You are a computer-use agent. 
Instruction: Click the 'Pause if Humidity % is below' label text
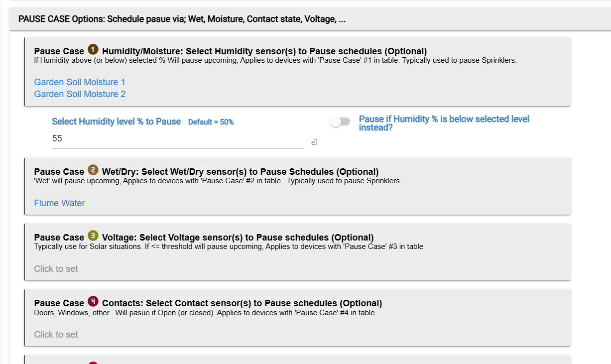click(x=444, y=123)
